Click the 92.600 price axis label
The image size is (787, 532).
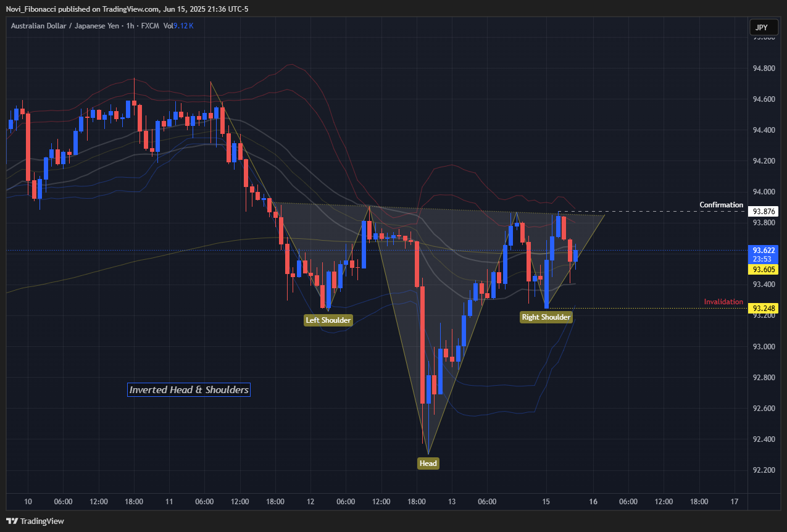pos(764,409)
